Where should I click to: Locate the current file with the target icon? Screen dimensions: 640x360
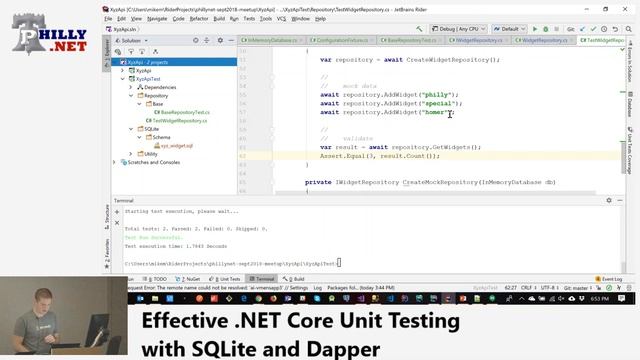(196, 40)
